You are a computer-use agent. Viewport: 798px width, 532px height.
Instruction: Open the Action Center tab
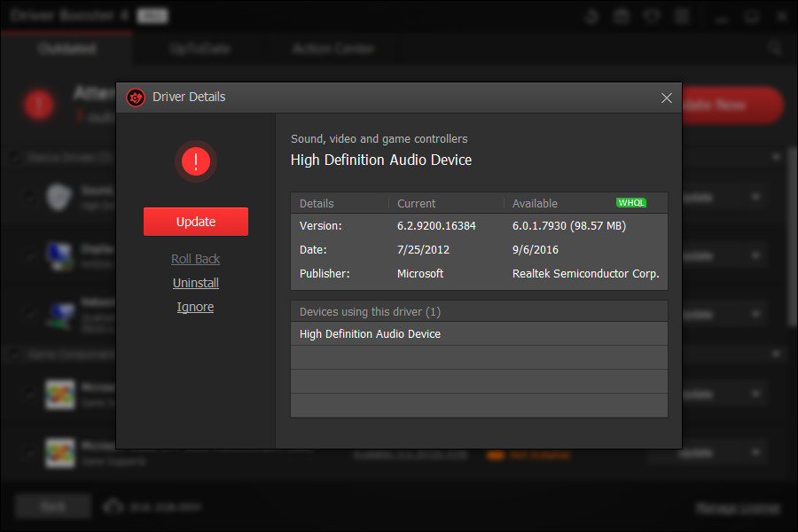(x=332, y=49)
